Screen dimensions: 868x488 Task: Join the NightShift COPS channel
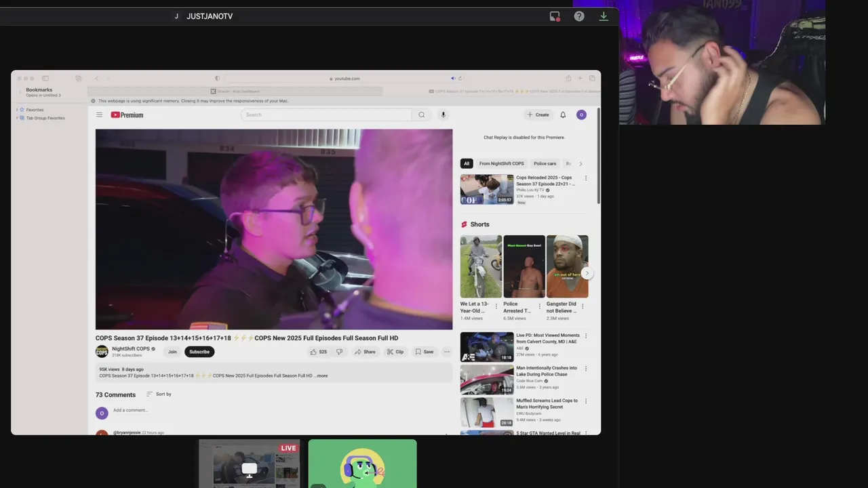172,352
